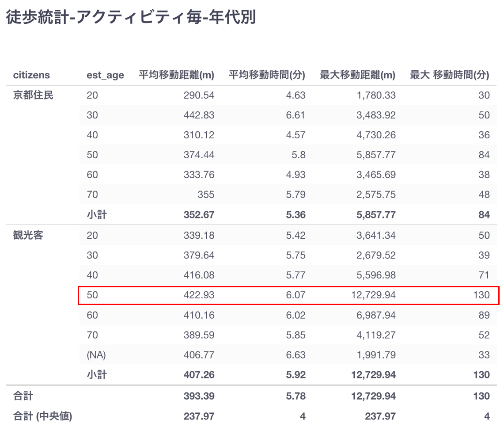Click the 最大移動距離(m) column header
Viewport: 504px width, 427px height.
[x=357, y=75]
